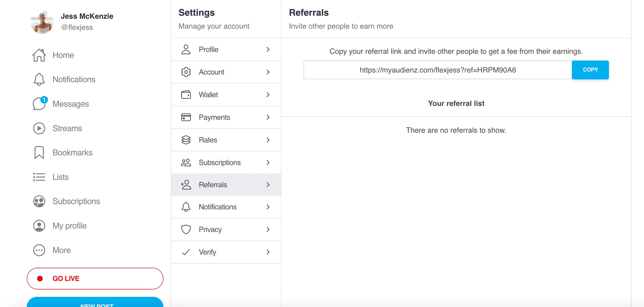Viewport: 644px width, 307px height.
Task: Expand Profile settings chevron
Action: pyautogui.click(x=268, y=49)
